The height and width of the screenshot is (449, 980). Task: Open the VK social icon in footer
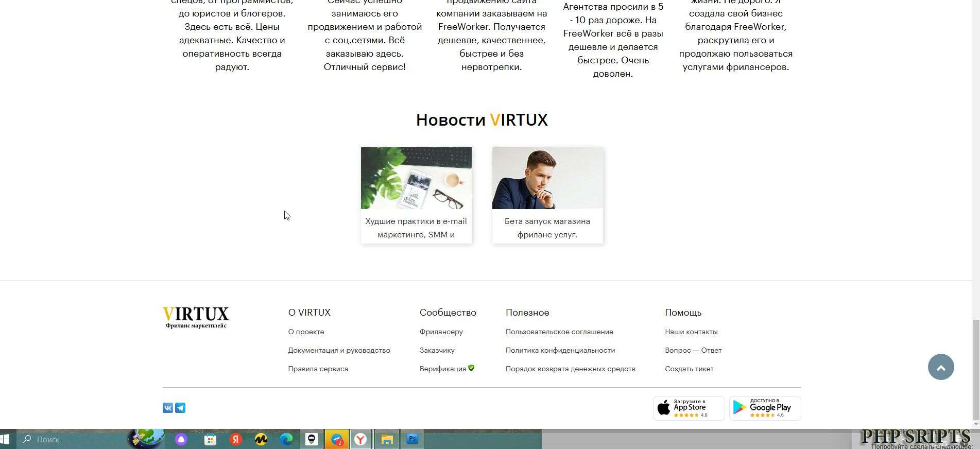point(168,408)
